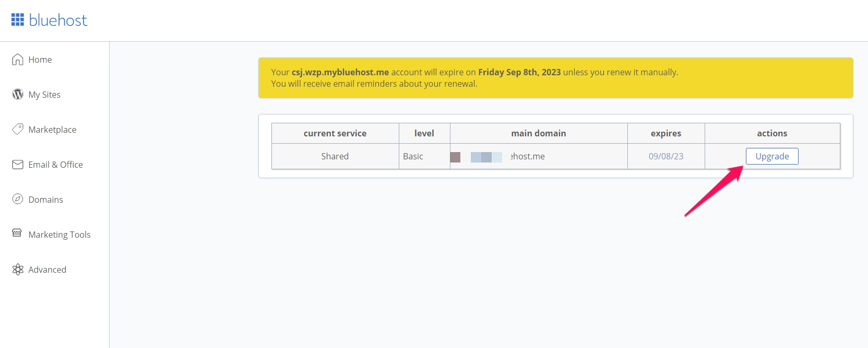Click the Marketing Tools storefront icon
The image size is (868, 348).
coord(17,233)
